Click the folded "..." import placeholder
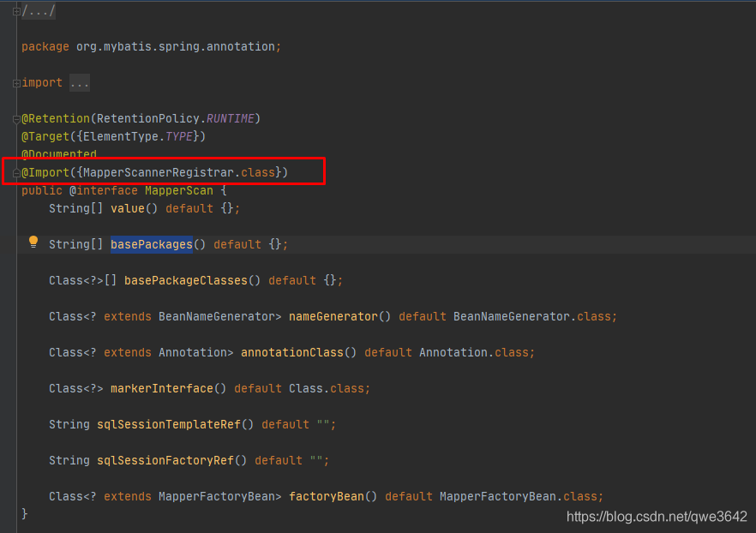The image size is (756, 533). 79,83
